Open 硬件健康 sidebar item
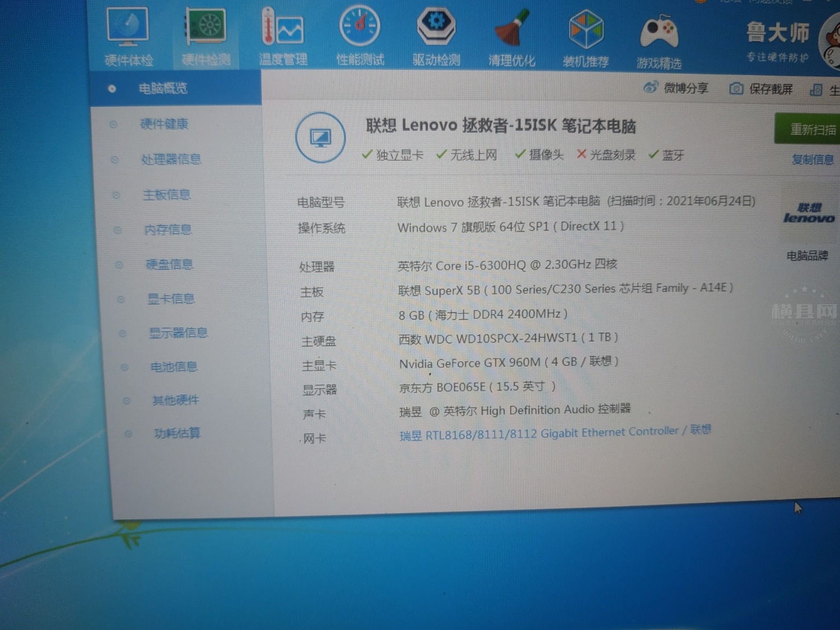 [165, 124]
